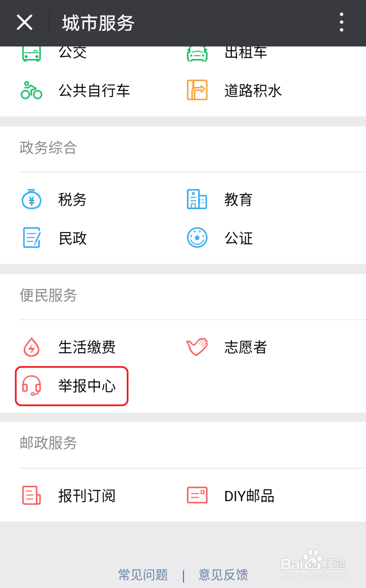Tap the volunteer (志愿者) hand-heart icon

(x=197, y=347)
